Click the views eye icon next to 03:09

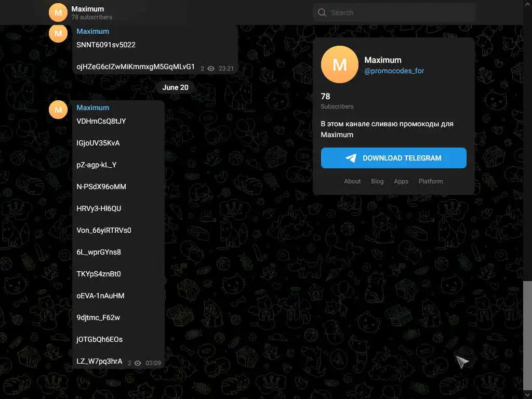138,363
